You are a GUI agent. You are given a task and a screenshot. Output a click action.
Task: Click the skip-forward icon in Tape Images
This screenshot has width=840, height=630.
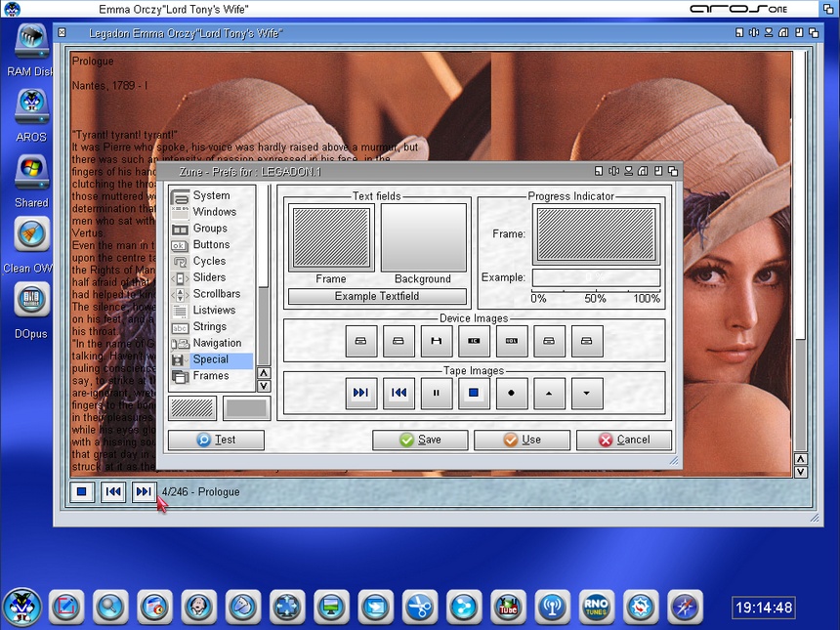(361, 394)
